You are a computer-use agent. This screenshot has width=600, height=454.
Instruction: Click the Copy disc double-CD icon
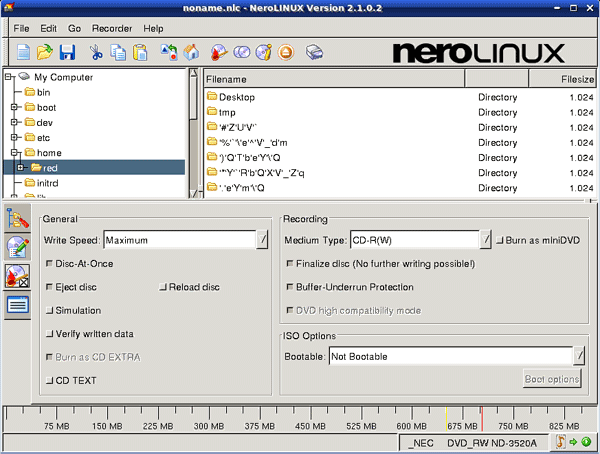(241, 52)
